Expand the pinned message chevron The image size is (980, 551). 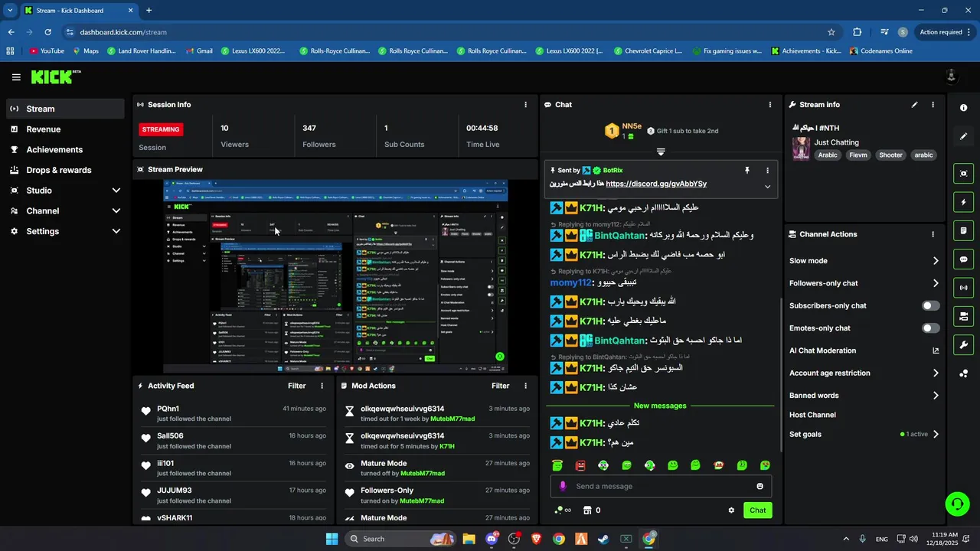tap(767, 187)
